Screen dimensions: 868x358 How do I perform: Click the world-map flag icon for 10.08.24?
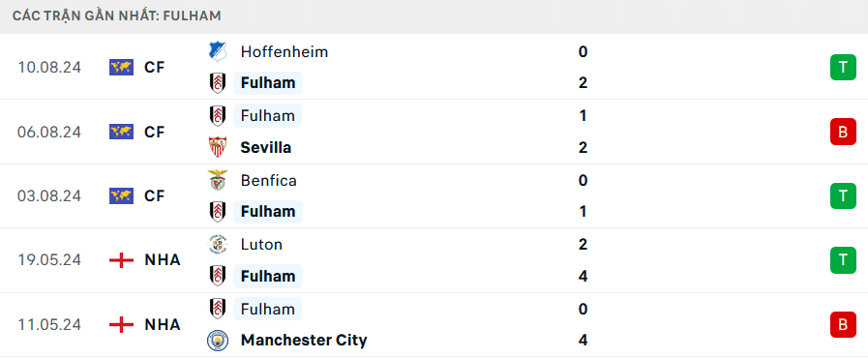tap(121, 68)
